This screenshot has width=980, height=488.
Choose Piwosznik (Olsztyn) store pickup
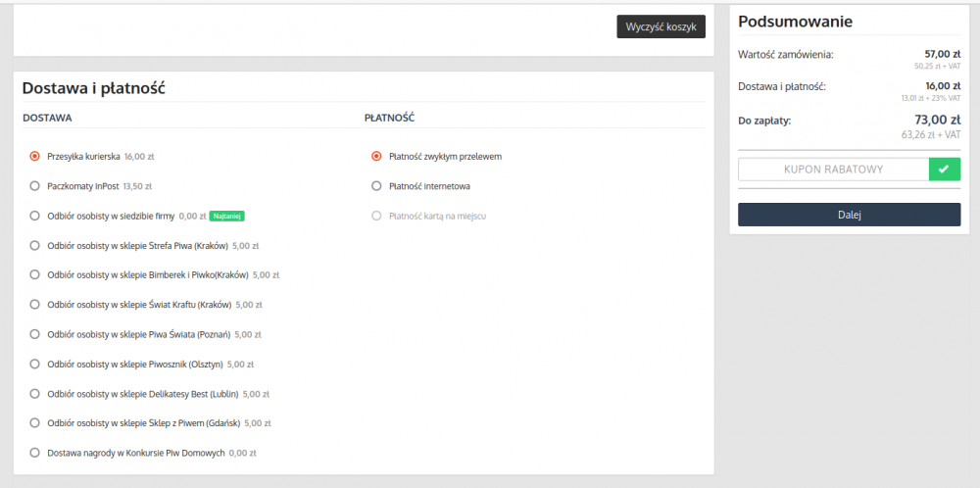click(x=35, y=364)
